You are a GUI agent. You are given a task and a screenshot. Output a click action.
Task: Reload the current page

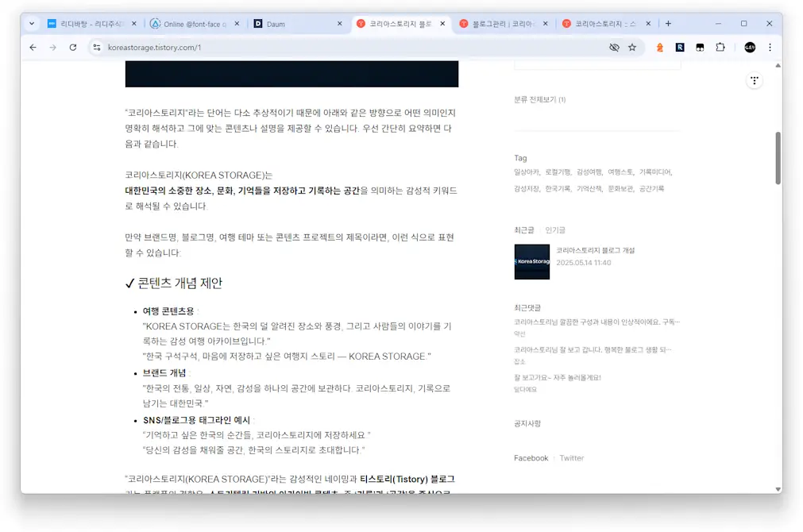click(73, 48)
